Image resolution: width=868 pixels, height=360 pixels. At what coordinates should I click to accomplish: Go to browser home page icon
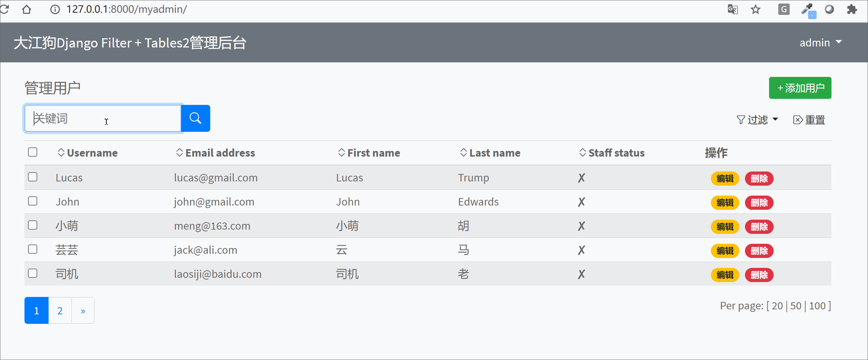(27, 9)
